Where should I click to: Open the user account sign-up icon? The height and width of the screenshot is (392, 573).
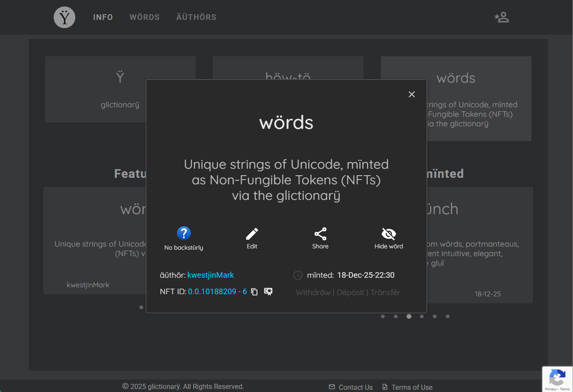click(502, 17)
